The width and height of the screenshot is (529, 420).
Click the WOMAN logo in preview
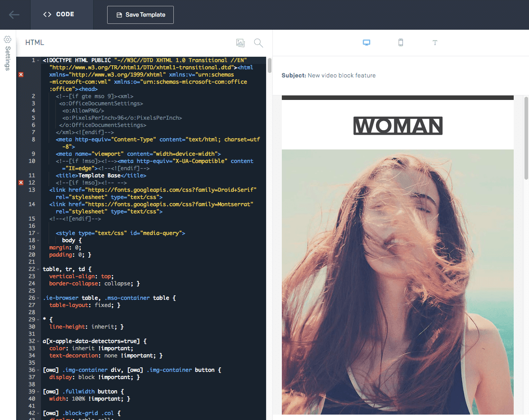click(x=398, y=126)
